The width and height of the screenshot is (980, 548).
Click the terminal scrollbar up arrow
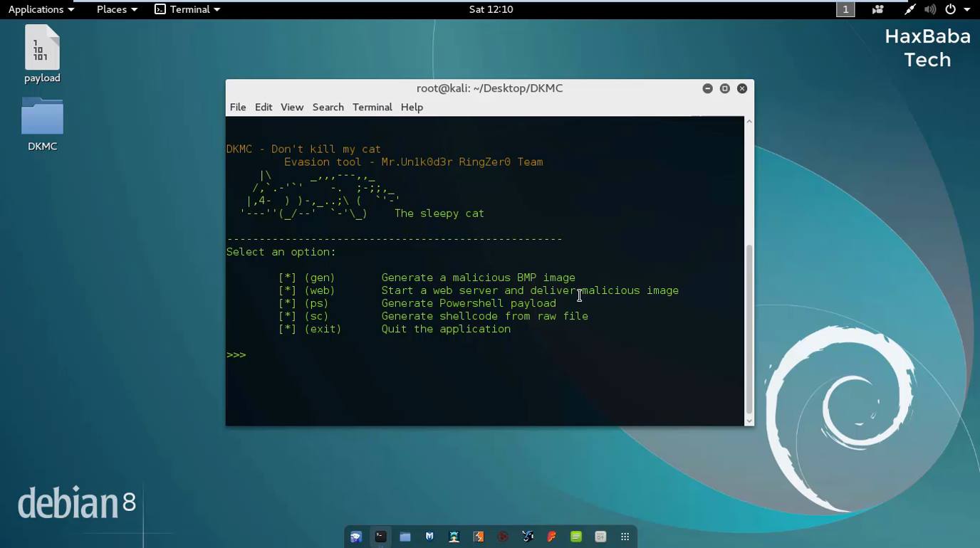[x=749, y=122]
